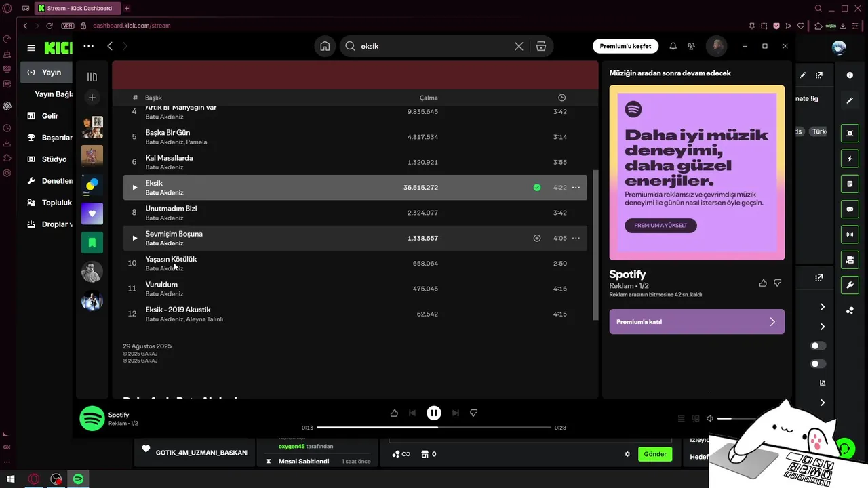868x488 pixels.
Task: Open artist Aleyna Talınlı link
Action: (x=205, y=319)
